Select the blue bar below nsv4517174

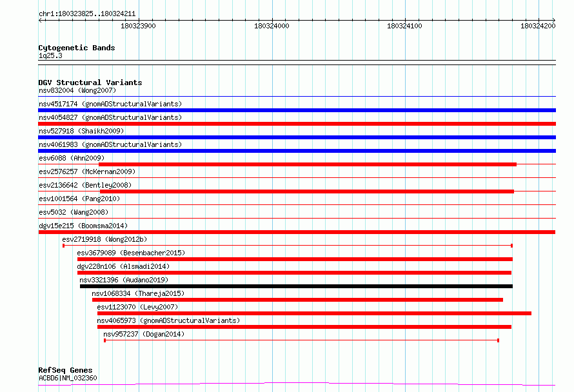297,110
